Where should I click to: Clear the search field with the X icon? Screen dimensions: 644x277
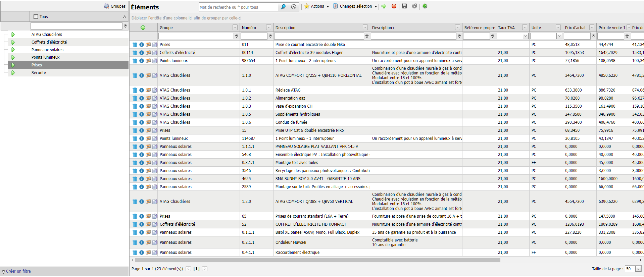pos(294,7)
